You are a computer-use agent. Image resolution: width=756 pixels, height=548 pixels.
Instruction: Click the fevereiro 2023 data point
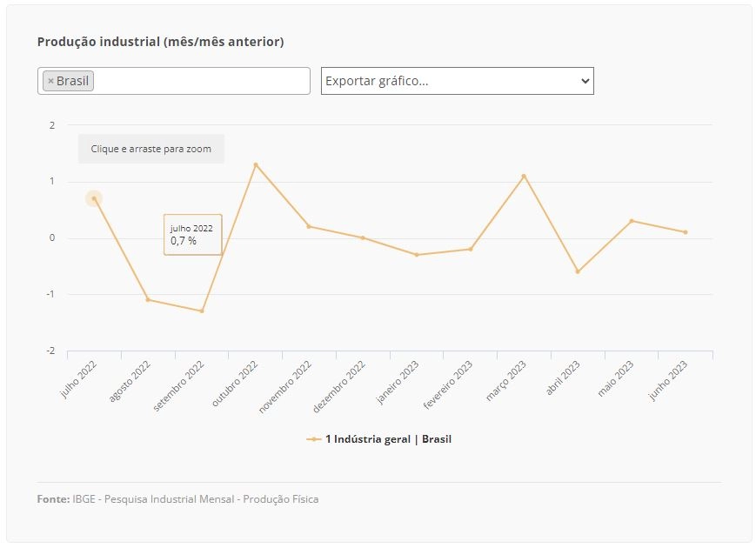[x=471, y=249]
